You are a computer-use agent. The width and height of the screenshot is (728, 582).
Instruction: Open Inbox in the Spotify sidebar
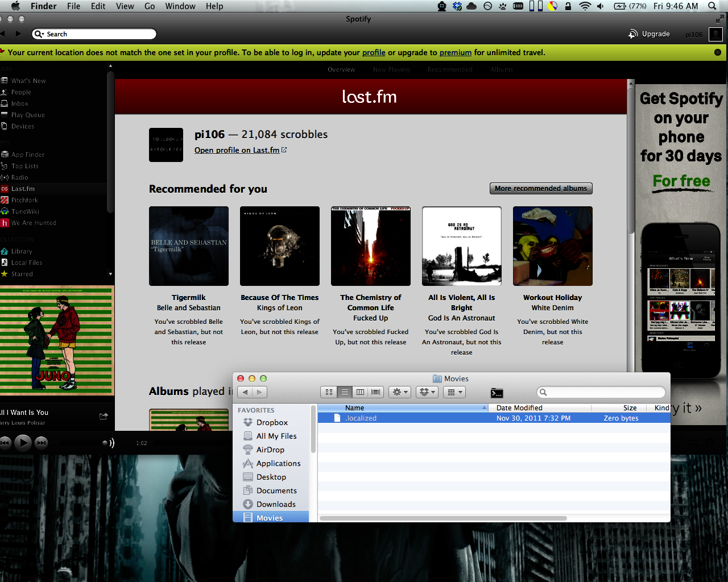(19, 103)
